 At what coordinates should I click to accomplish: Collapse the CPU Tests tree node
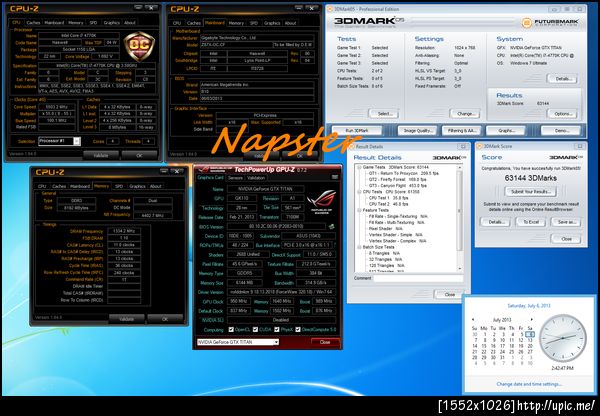click(359, 192)
